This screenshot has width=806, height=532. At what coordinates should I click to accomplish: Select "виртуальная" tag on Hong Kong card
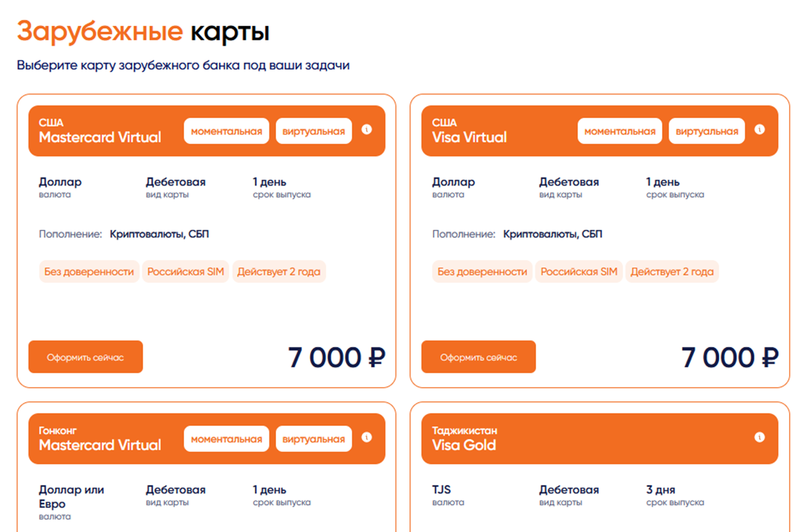coord(314,439)
